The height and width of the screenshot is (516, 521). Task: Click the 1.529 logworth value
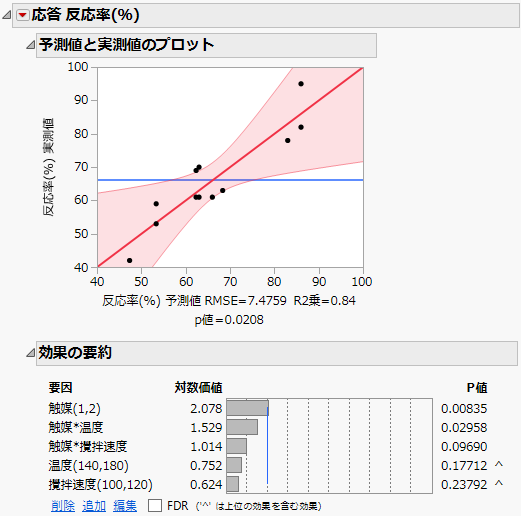click(x=206, y=427)
